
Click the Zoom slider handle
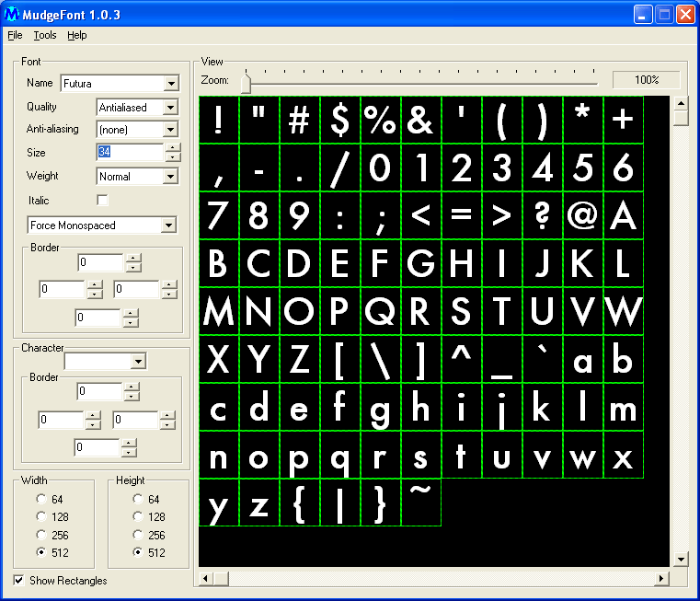pos(246,83)
